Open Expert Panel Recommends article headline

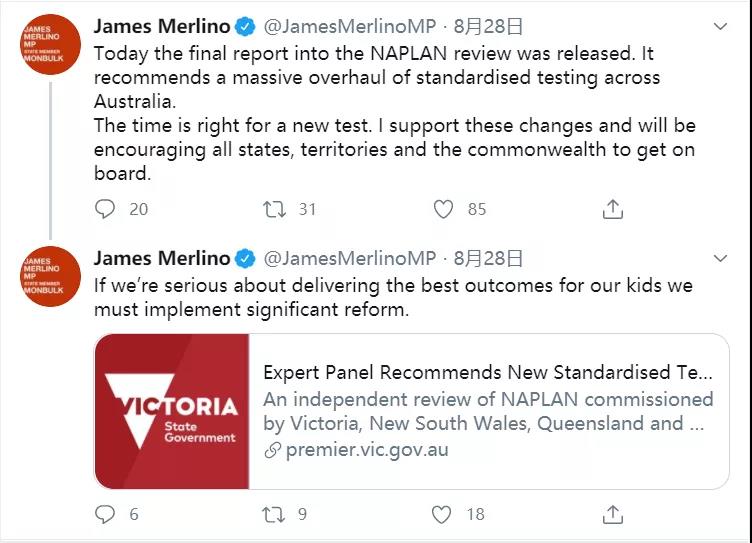[488, 373]
